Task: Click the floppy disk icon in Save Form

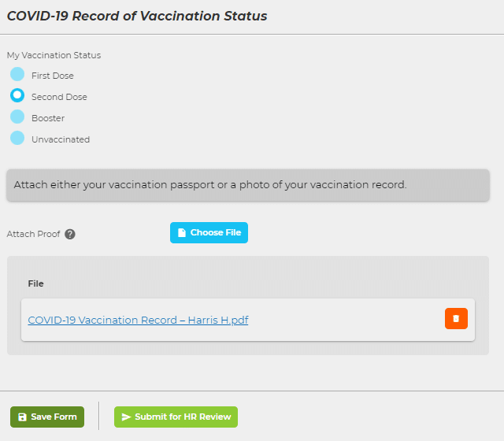Action: point(22,417)
